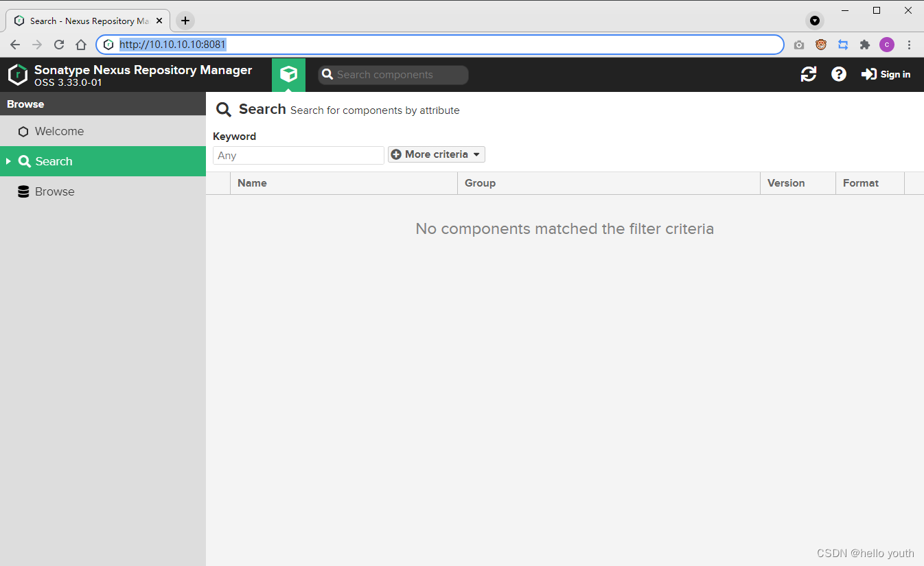Image resolution: width=924 pixels, height=566 pixels.
Task: Click the Sonatype Nexus logo
Action: click(x=18, y=74)
